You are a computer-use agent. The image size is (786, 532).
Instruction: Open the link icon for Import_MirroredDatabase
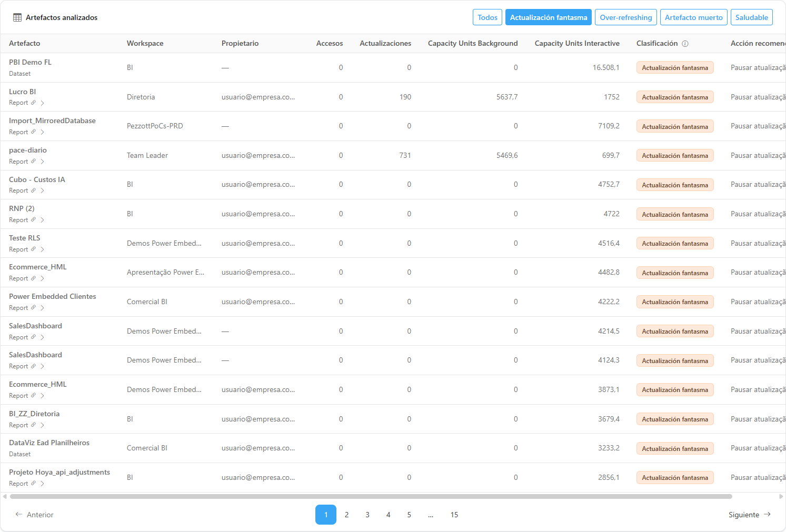(x=33, y=132)
